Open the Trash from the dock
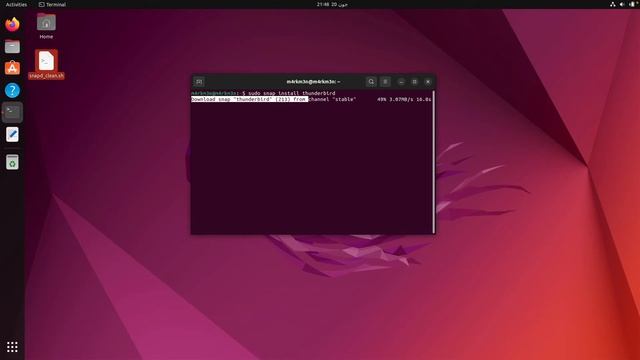Image resolution: width=640 pixels, height=360 pixels. (x=12, y=162)
